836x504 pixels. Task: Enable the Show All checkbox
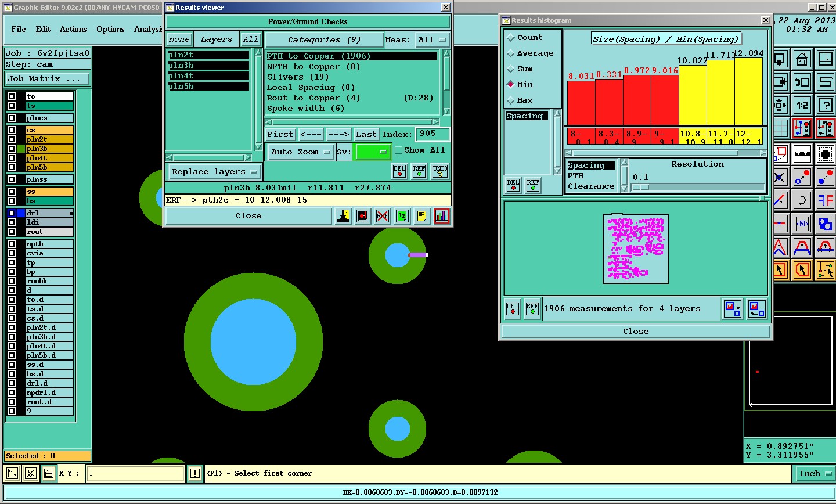pos(398,150)
